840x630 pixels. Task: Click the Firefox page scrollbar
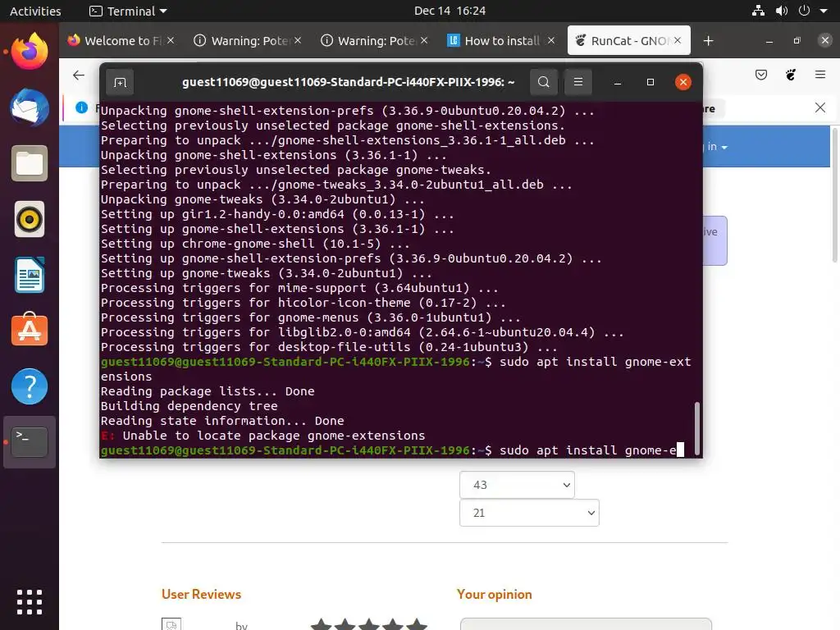click(834, 194)
